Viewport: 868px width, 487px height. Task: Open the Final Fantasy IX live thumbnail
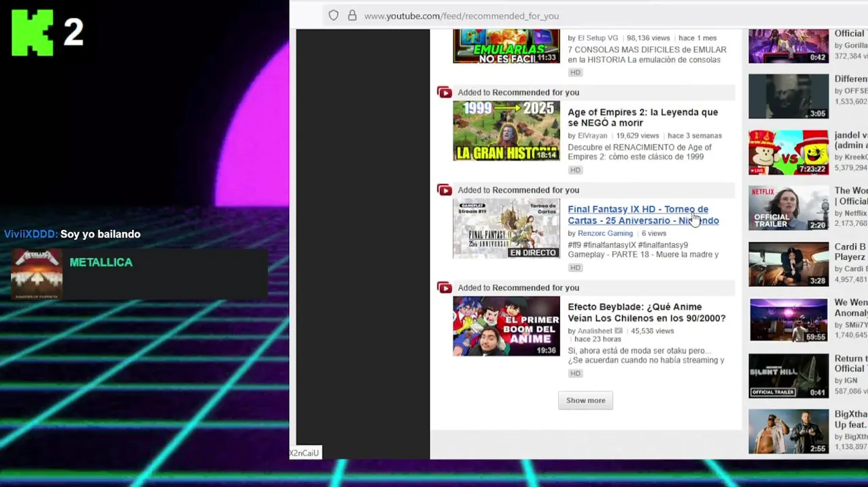506,229
